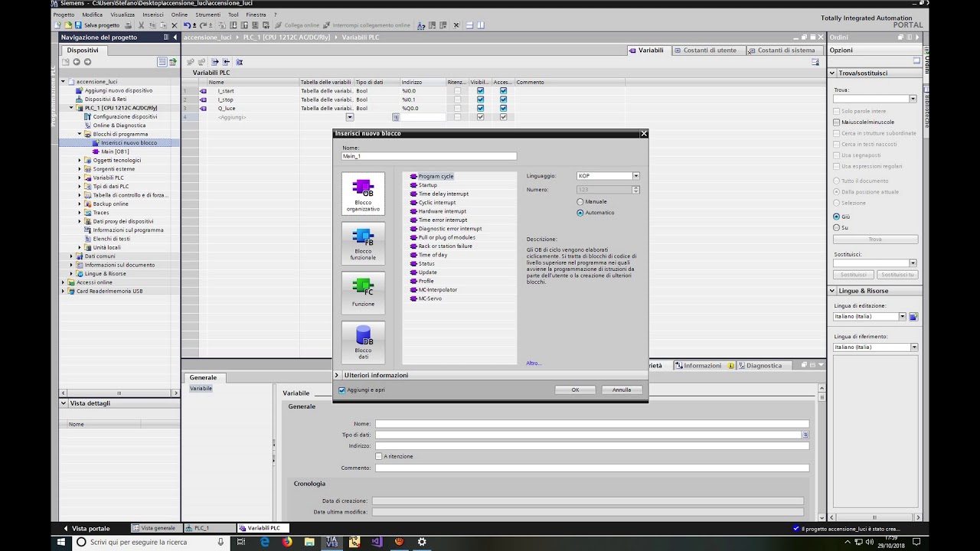Click the Annulla button

(622, 390)
